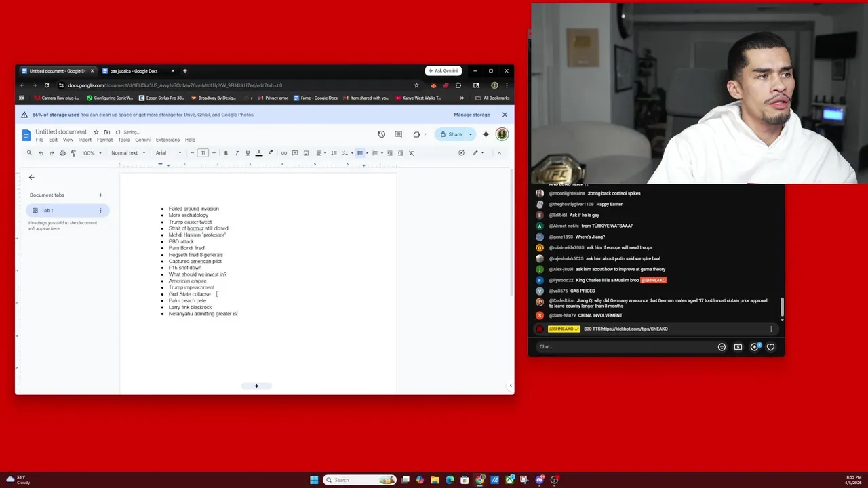868x488 pixels.
Task: Open the text alignment dropdown
Action: [321, 153]
